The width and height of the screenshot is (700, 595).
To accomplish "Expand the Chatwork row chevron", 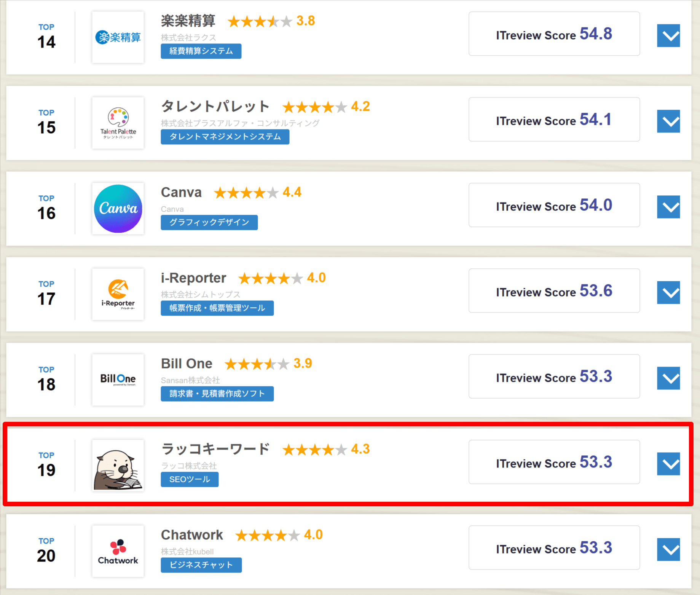I will [668, 550].
